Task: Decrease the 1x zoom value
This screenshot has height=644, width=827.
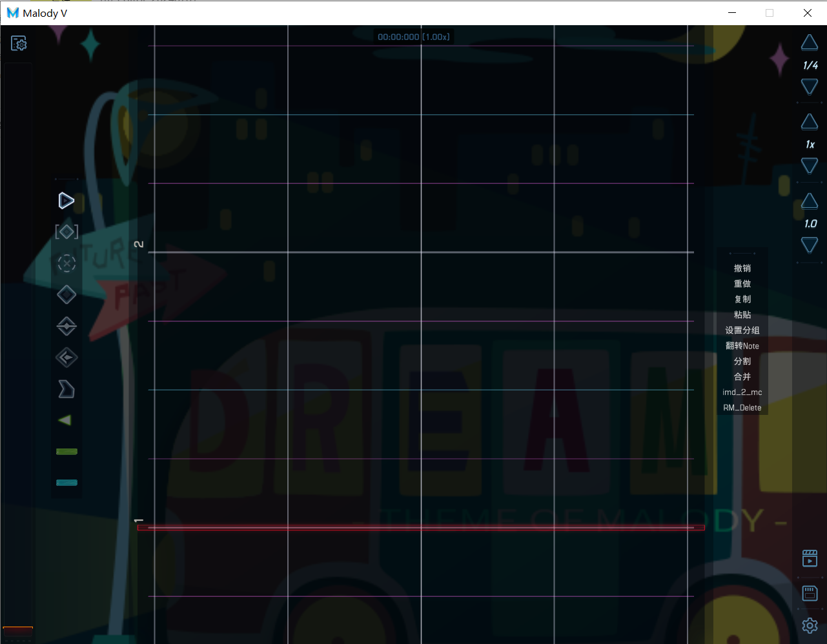Action: 810,166
